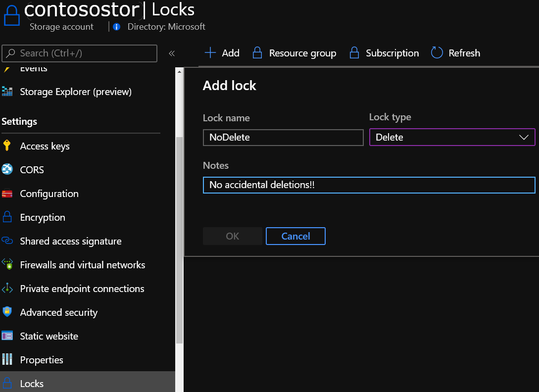This screenshot has width=539, height=392.
Task: Click the Configuration toolbox icon
Action: (7, 194)
